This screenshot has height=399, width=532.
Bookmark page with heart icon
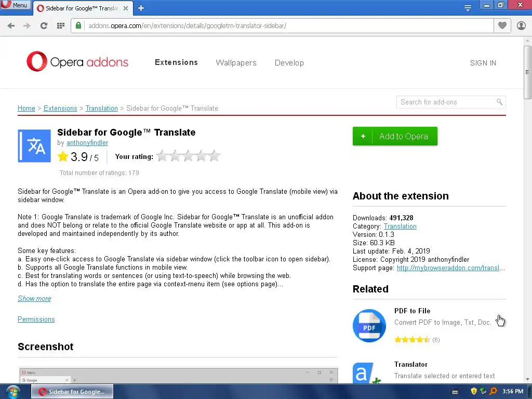click(x=502, y=25)
